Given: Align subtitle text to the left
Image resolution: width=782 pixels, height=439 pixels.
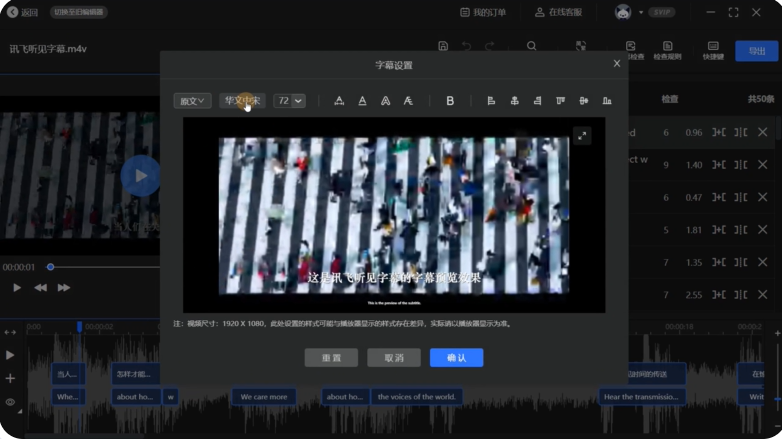Looking at the screenshot, I should [491, 101].
